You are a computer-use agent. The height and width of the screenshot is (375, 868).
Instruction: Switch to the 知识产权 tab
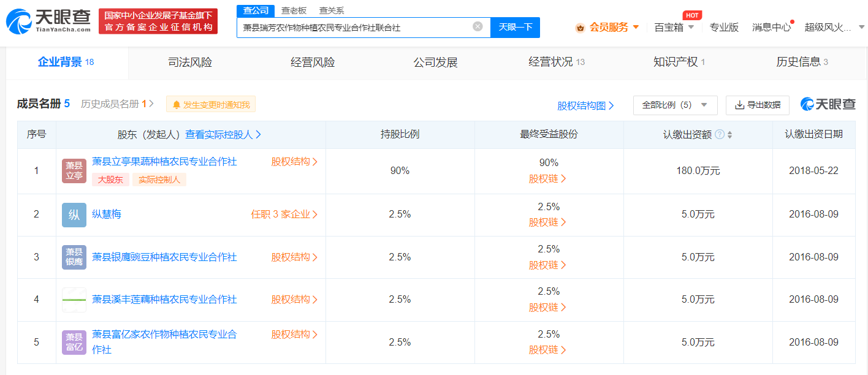(679, 62)
